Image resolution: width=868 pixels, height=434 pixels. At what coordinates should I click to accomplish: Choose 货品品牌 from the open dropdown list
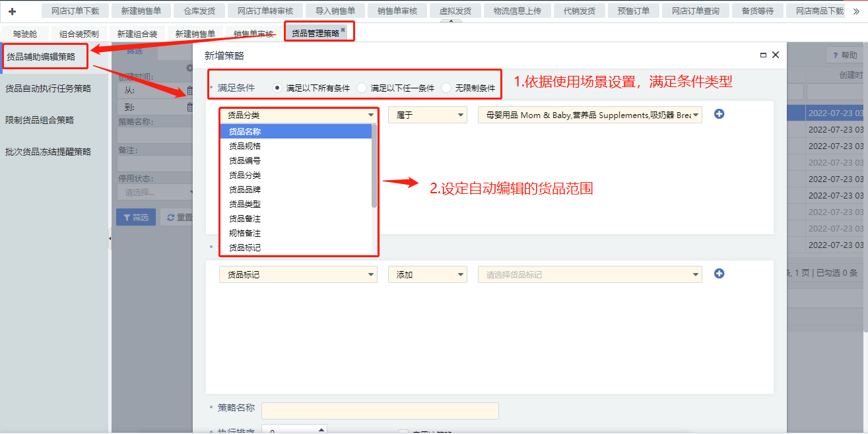tap(245, 190)
